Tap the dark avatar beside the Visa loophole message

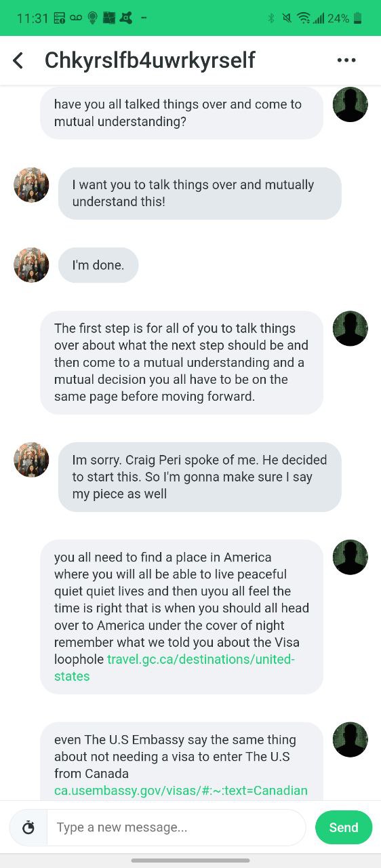click(350, 557)
